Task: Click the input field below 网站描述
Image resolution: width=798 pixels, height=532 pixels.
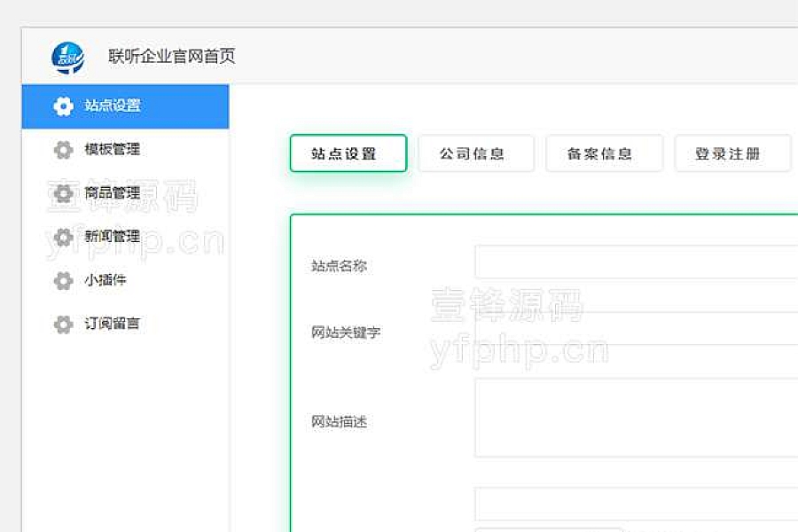Action: coord(636,504)
